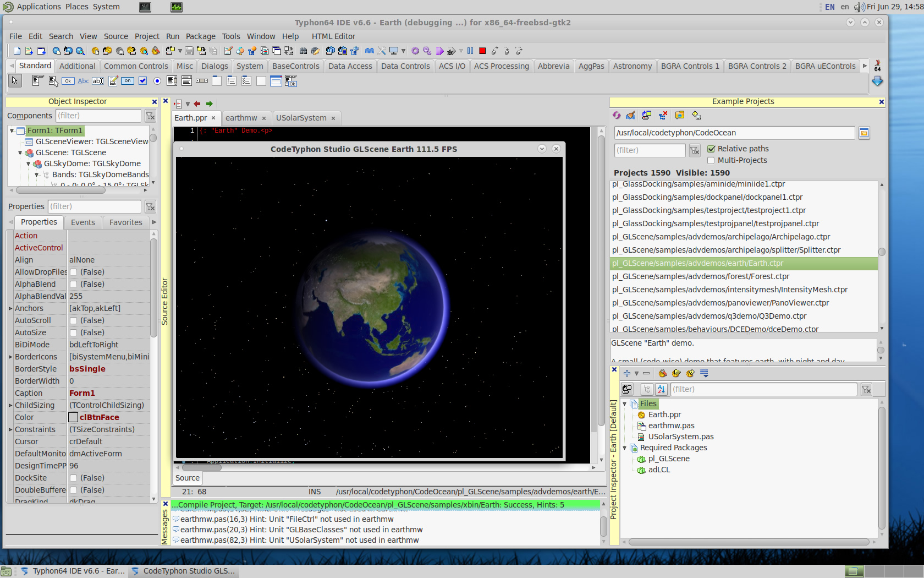Collapse the Required Packages node
Image resolution: width=924 pixels, height=578 pixels.
[x=625, y=448]
